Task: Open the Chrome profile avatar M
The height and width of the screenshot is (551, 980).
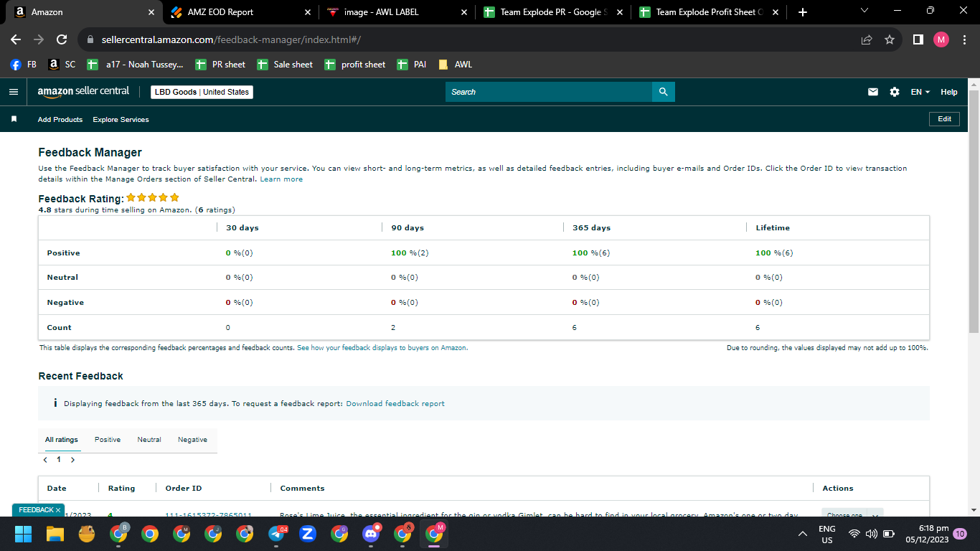Action: coord(941,40)
